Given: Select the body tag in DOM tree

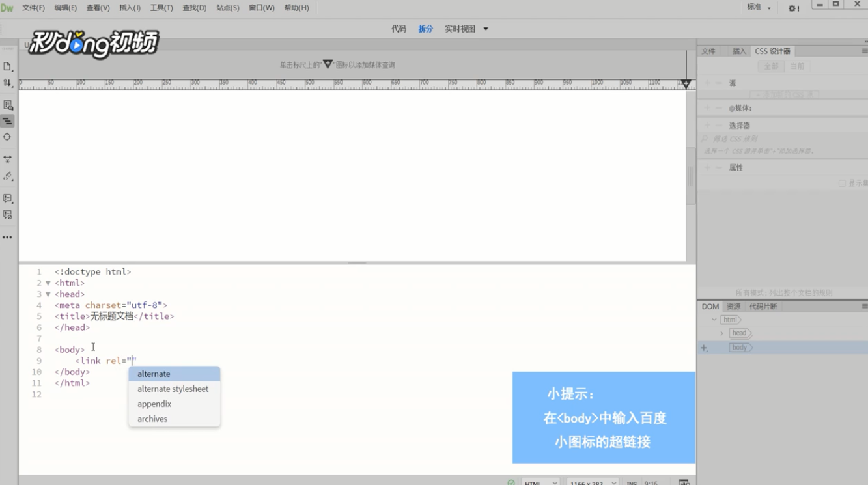Looking at the screenshot, I should coord(740,348).
